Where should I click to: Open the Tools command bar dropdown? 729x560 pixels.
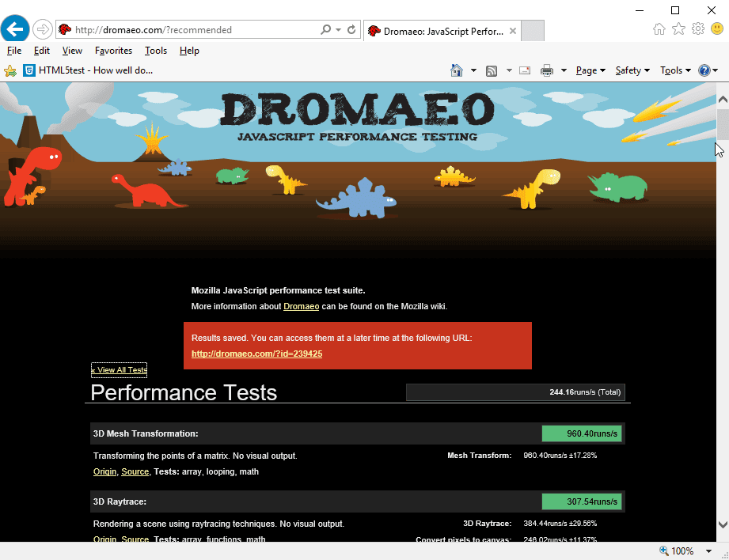675,70
